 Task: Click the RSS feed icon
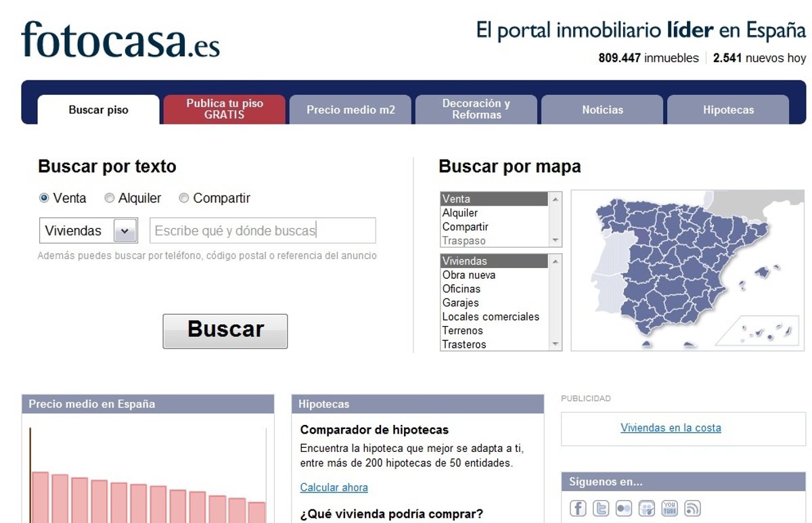(692, 508)
